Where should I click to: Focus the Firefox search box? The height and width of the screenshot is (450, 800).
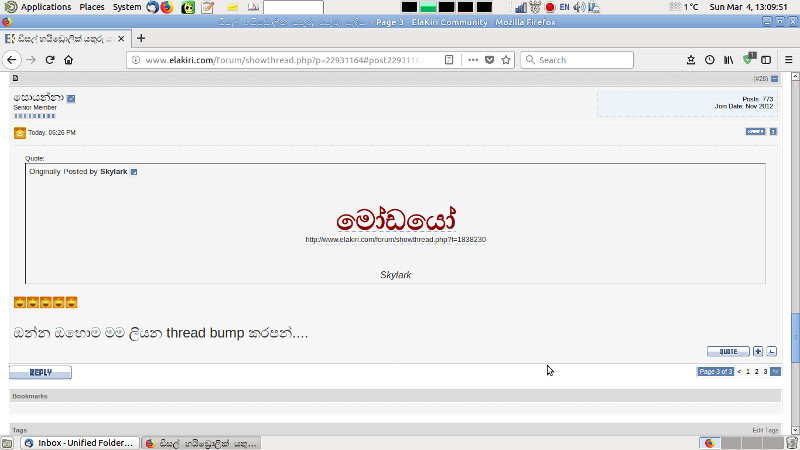[577, 60]
